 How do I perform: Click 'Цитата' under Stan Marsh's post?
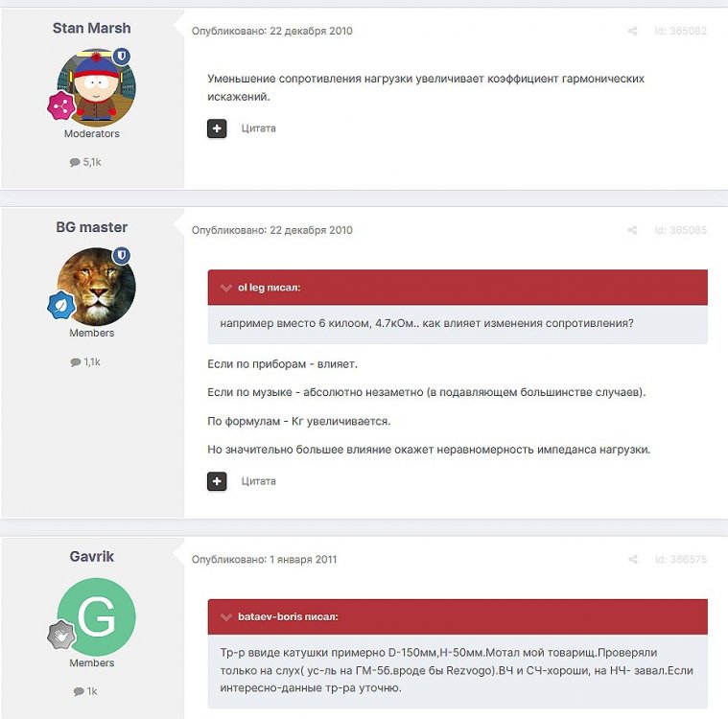(x=259, y=128)
